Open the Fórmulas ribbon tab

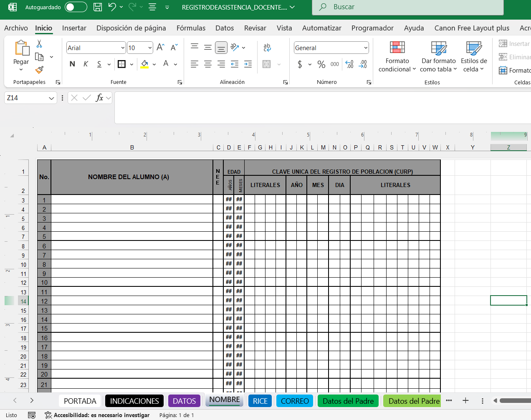tap(191, 28)
